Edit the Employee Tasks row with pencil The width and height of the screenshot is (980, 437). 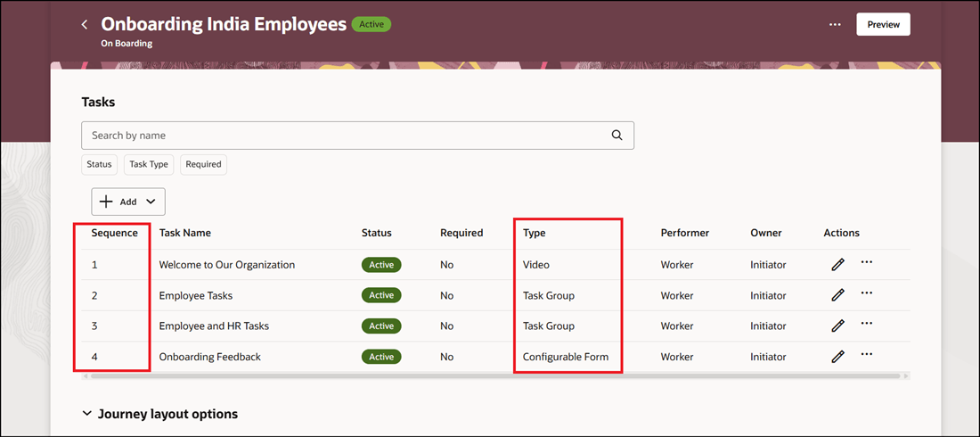[x=838, y=295]
